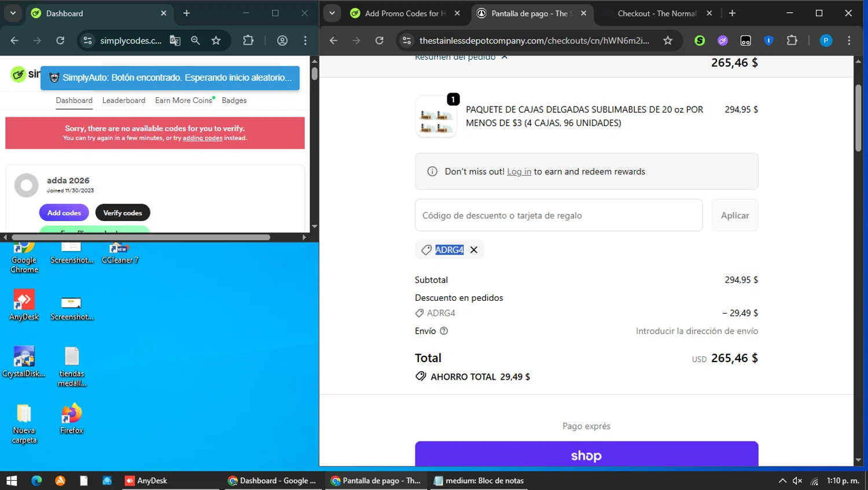Viewport: 868px width, 490px height.
Task: Go back in the Dashboard window
Action: (14, 40)
